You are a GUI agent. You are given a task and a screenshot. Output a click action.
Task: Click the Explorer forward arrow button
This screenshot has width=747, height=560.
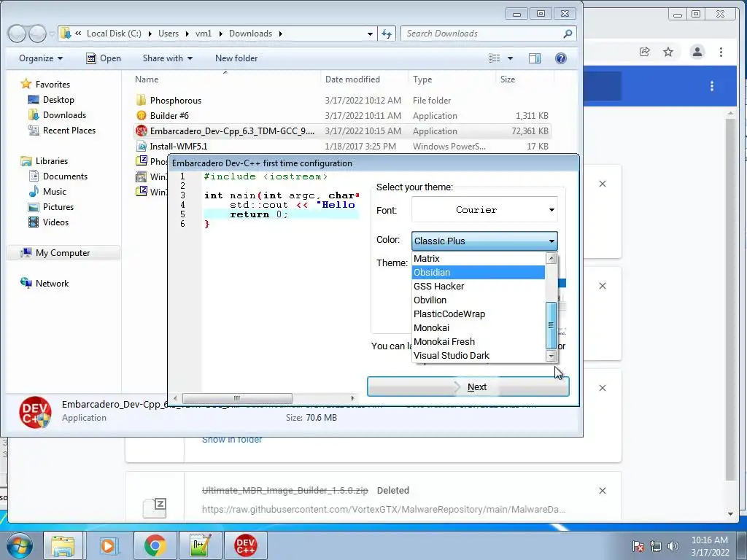point(36,34)
